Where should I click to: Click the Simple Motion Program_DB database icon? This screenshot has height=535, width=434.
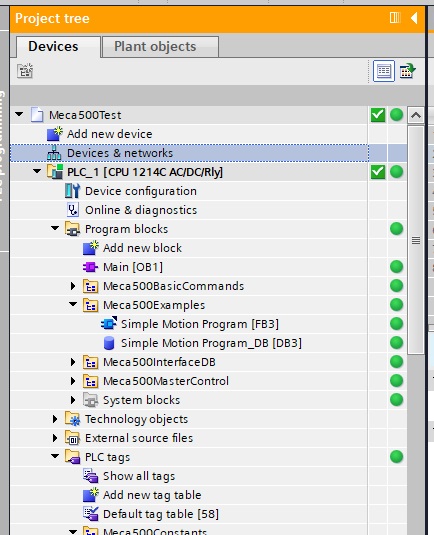(x=109, y=343)
